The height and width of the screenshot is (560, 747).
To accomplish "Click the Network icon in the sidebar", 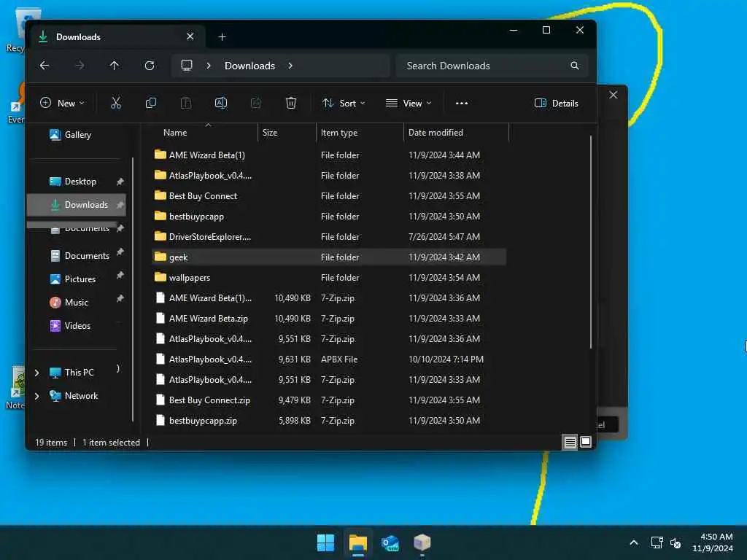I will pos(55,396).
